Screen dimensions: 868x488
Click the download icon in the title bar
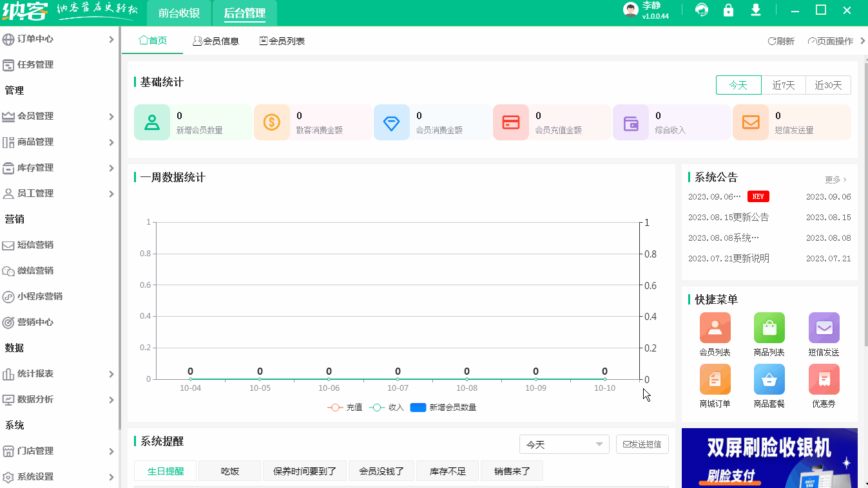click(x=756, y=10)
